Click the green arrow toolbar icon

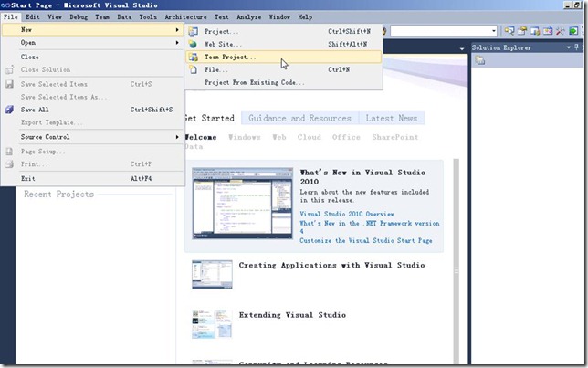(x=573, y=31)
